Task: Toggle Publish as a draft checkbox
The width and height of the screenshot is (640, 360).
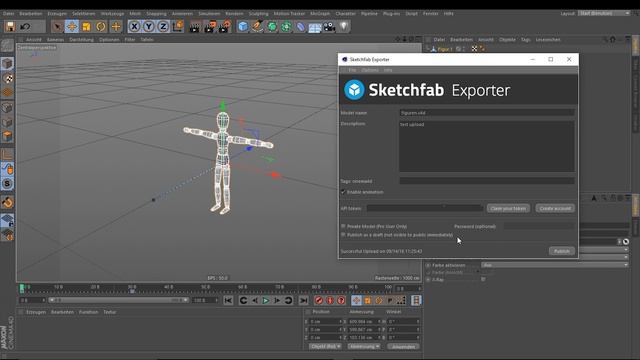Action: click(343, 235)
